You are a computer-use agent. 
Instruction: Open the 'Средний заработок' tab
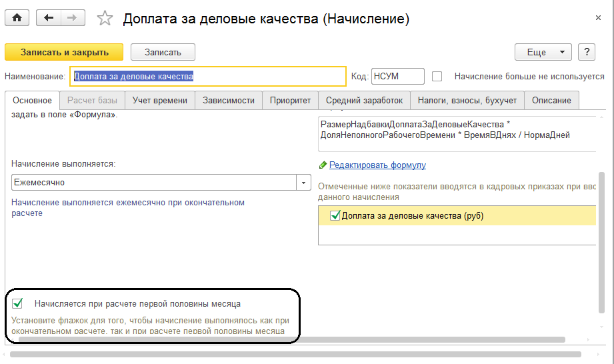(364, 101)
